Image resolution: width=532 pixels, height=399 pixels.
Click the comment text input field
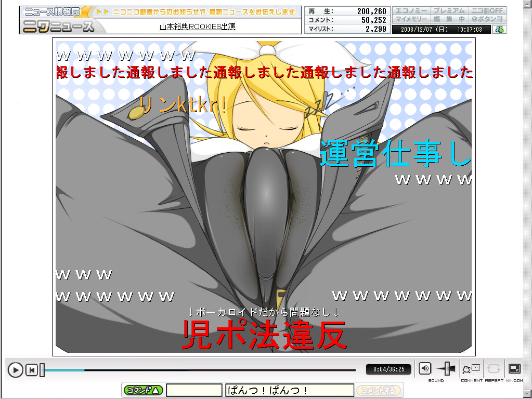coord(289,390)
